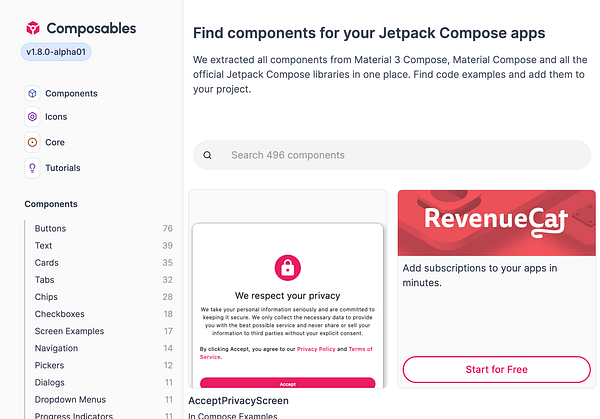Image resolution: width=600 pixels, height=419 pixels.
Task: Open the Dropdown Menus category
Action: click(72, 400)
